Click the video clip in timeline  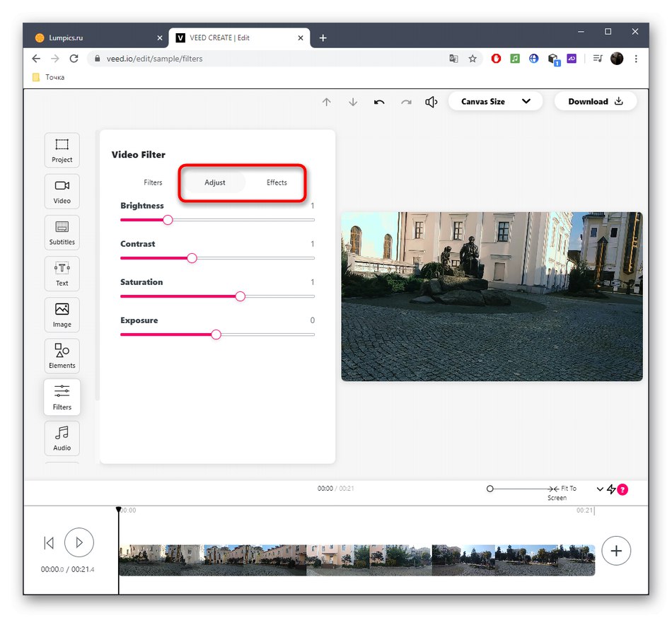click(357, 560)
